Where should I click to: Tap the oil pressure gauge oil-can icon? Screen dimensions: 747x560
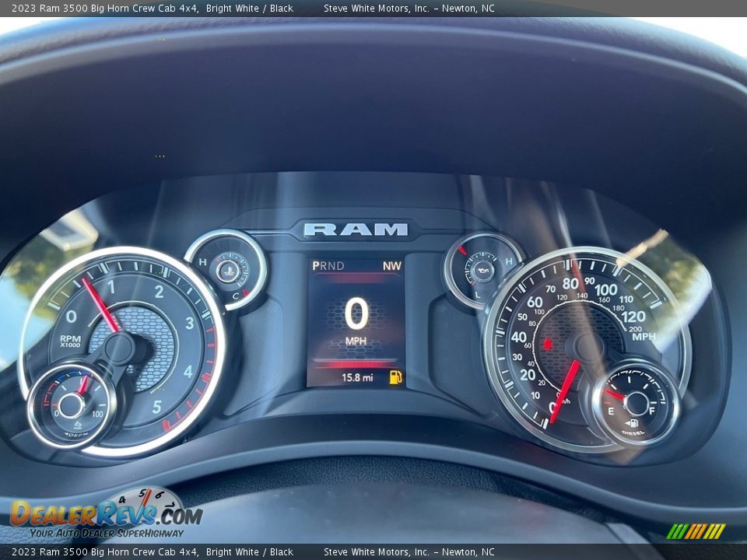point(482,271)
